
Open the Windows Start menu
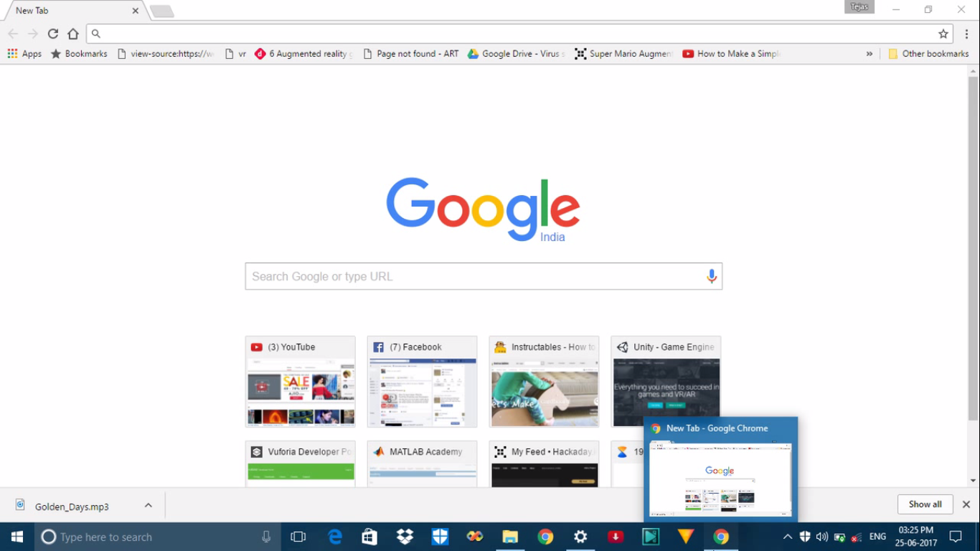17,537
